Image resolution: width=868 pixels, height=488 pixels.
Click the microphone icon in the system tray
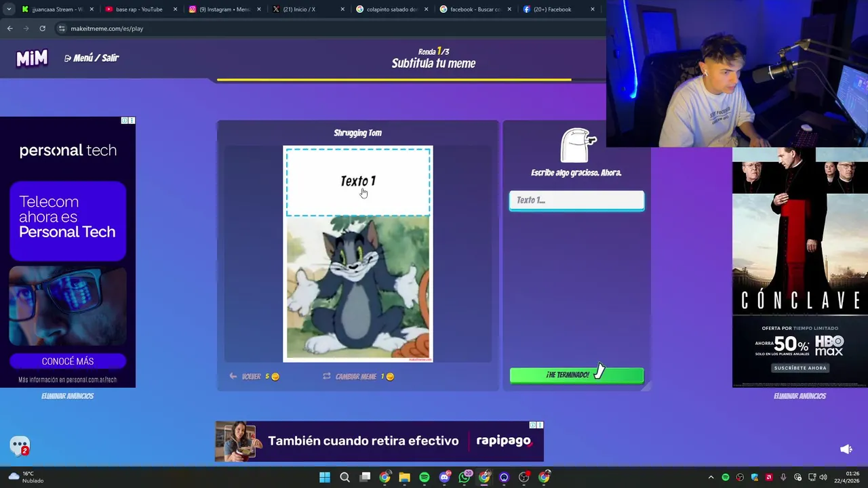coord(783,477)
